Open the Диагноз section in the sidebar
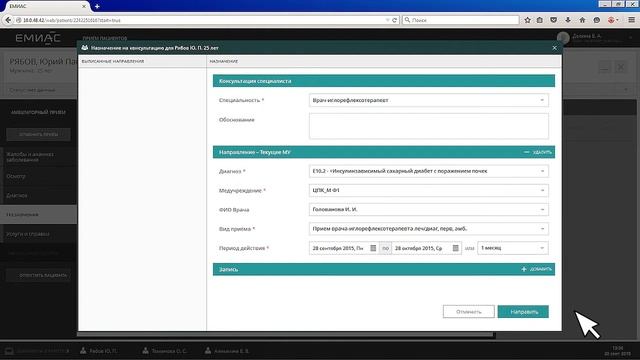640x360 pixels. click(38, 196)
